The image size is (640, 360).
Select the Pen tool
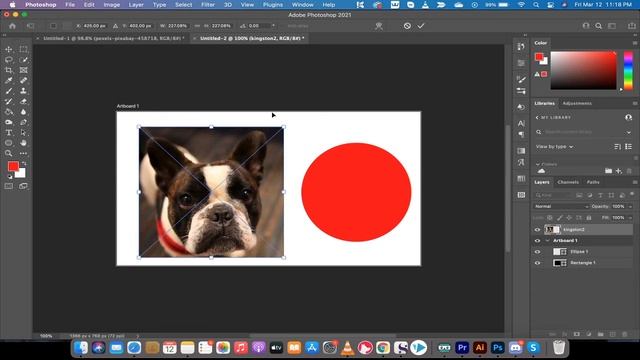pyautogui.click(x=23, y=122)
